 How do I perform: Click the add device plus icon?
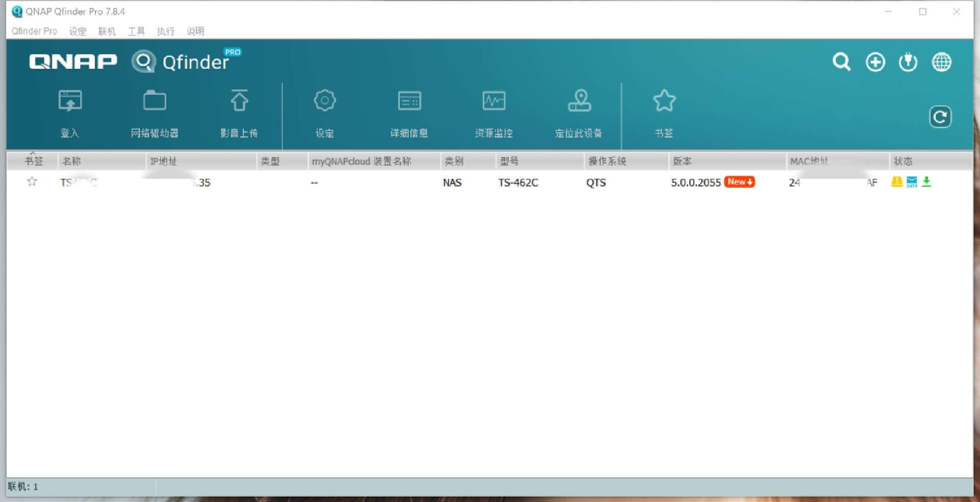[x=875, y=62]
